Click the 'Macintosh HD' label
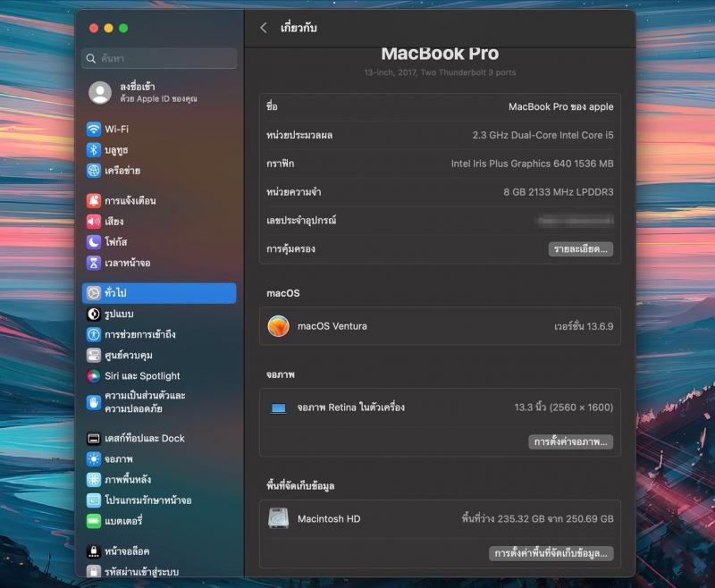 click(x=329, y=519)
